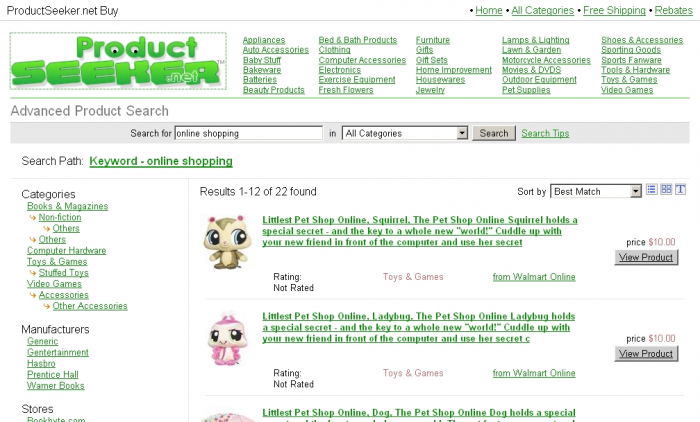Switch to text-only view icon

(x=680, y=189)
